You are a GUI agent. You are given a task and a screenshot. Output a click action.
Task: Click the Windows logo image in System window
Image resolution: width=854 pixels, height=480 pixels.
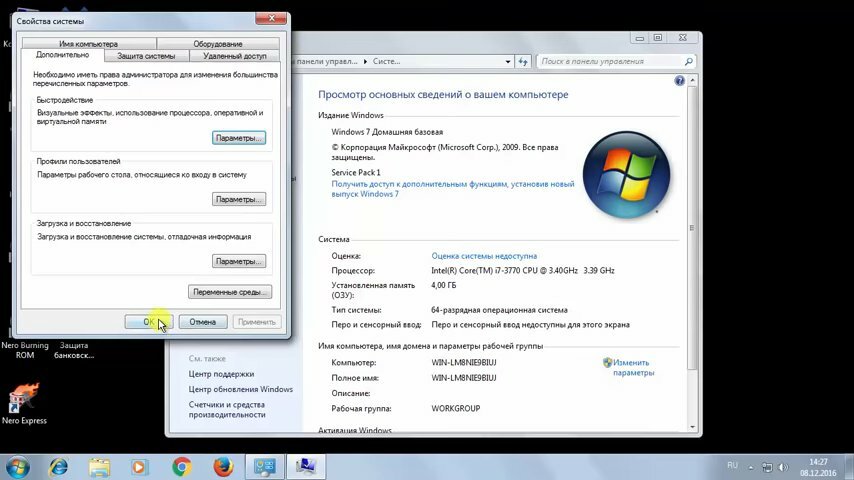pos(626,174)
